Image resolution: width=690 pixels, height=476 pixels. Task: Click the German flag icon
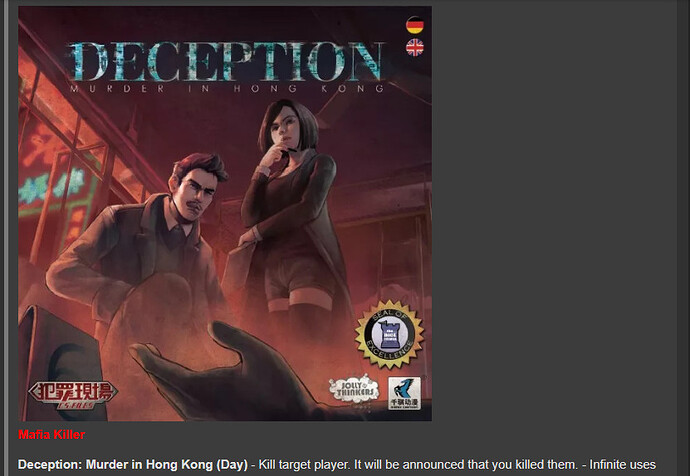point(415,25)
